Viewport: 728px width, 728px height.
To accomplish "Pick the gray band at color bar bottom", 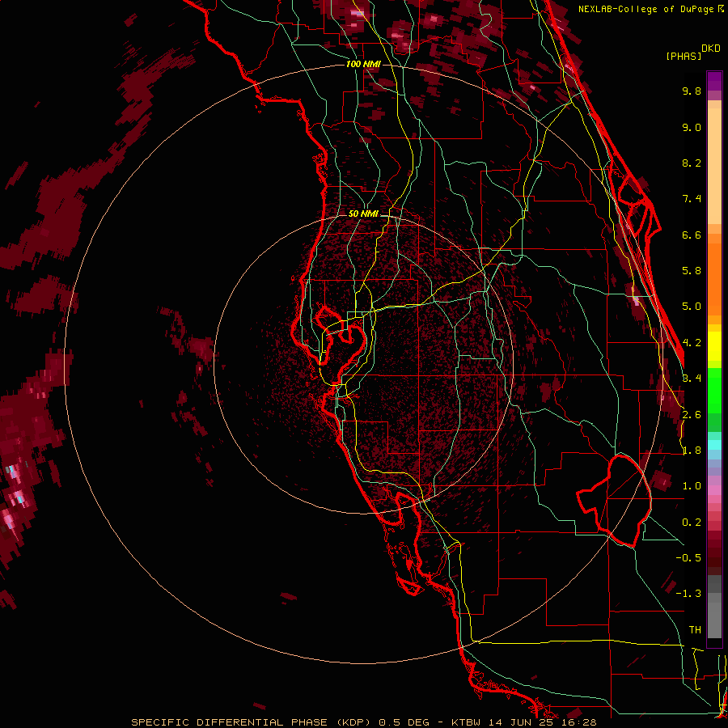I will point(714,608).
